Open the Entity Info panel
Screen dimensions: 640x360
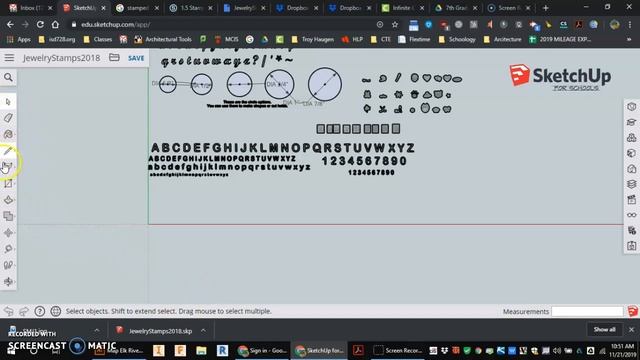tap(631, 107)
